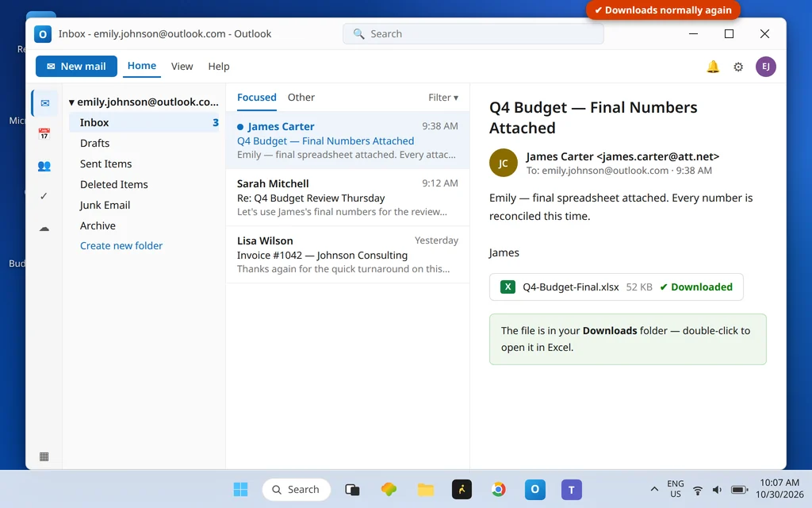Open Task View on the taskbar

click(x=352, y=489)
